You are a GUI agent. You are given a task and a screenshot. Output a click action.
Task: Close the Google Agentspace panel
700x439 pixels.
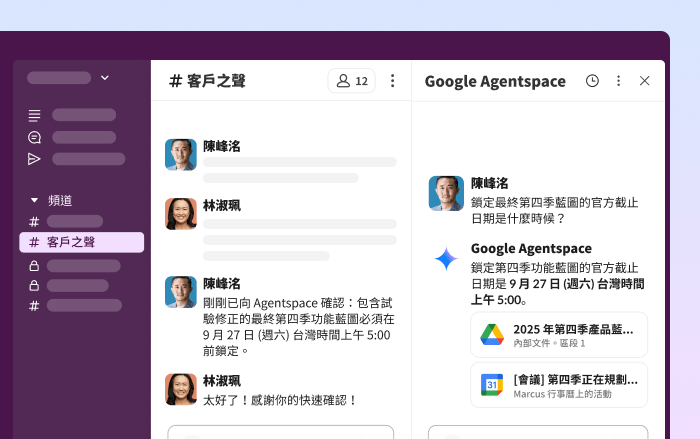(644, 81)
